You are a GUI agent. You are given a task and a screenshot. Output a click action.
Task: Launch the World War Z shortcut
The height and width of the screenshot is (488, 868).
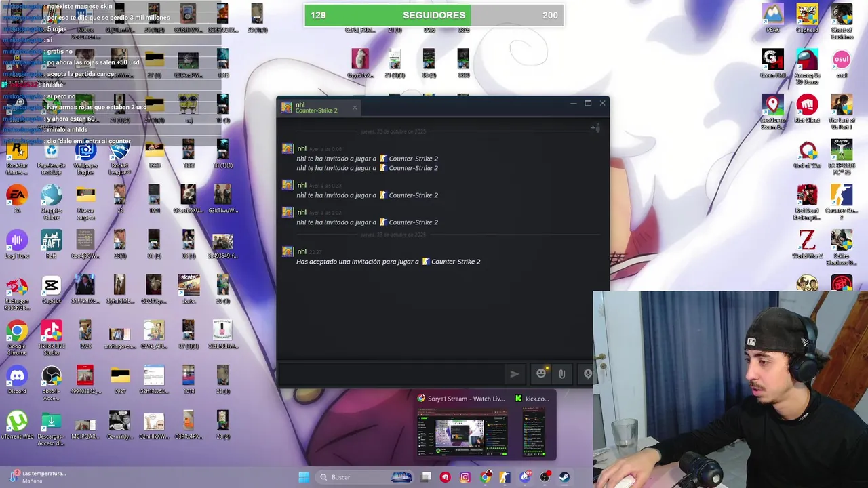807,244
